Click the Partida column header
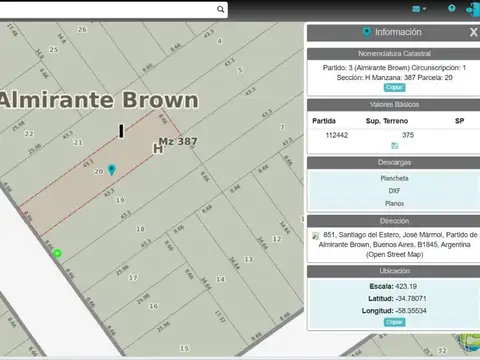Screen dimensions: 480x360 pos(324,121)
